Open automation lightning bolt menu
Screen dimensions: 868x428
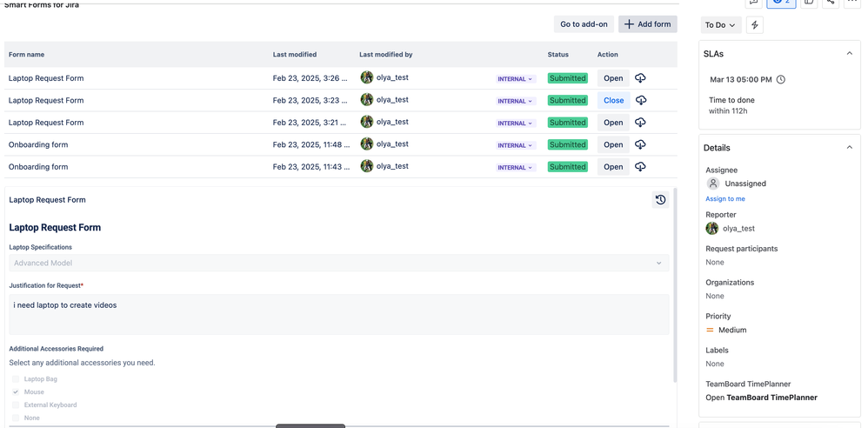[755, 25]
